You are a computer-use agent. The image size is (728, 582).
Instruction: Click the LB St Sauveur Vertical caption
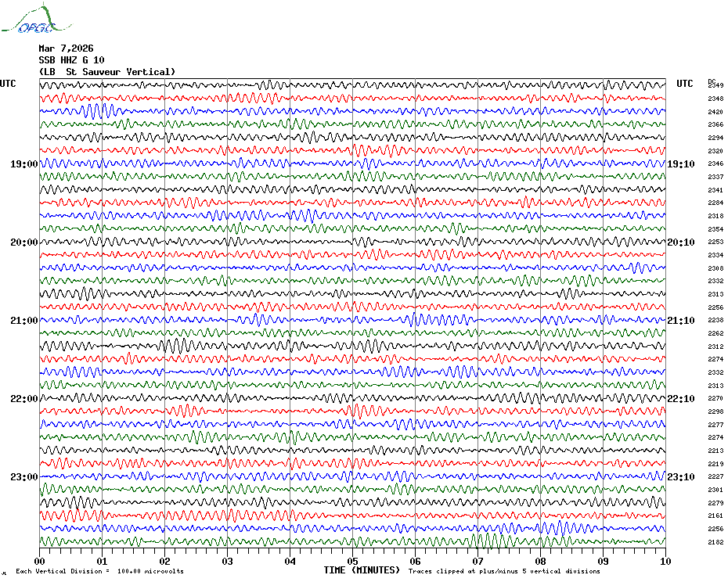(107, 72)
